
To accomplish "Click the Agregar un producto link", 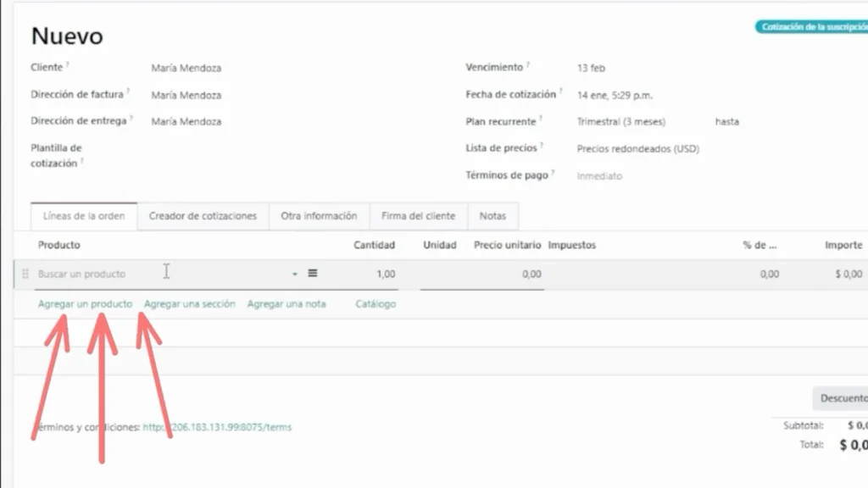I will click(x=85, y=304).
